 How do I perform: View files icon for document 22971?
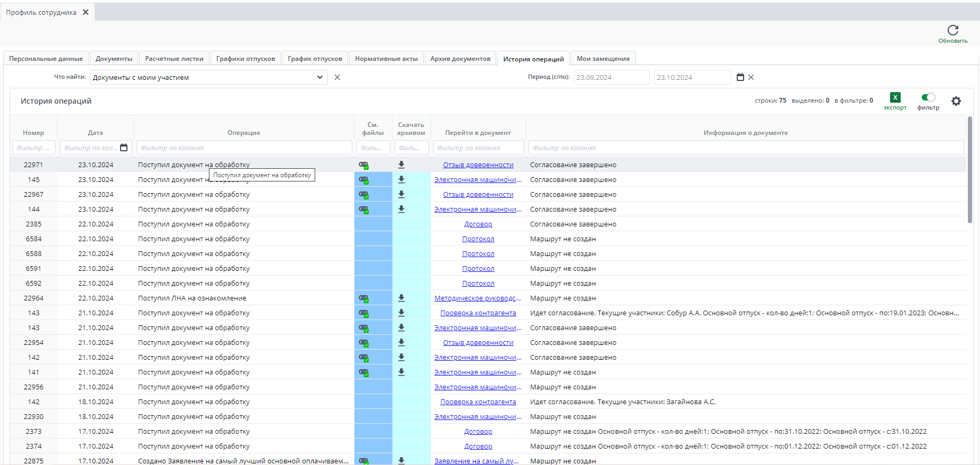pyautogui.click(x=363, y=165)
